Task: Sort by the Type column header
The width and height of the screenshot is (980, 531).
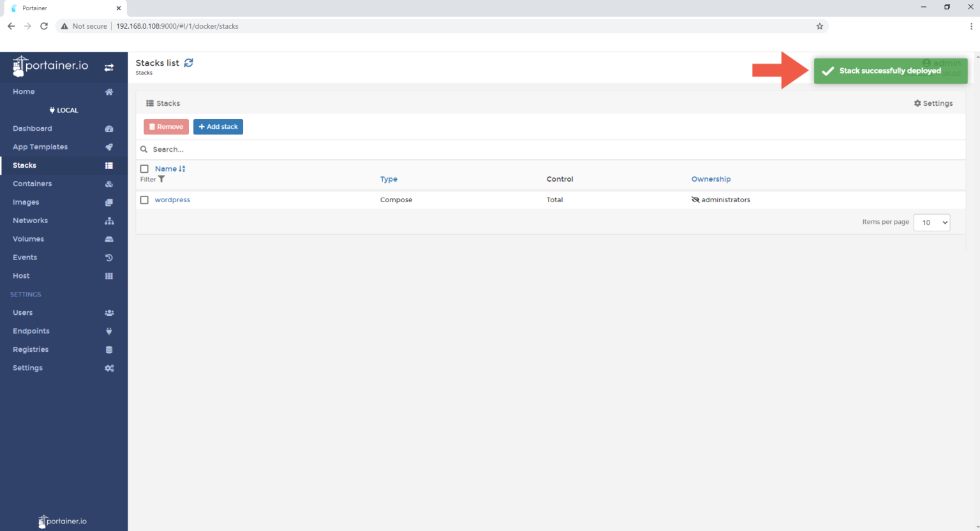Action: [389, 179]
